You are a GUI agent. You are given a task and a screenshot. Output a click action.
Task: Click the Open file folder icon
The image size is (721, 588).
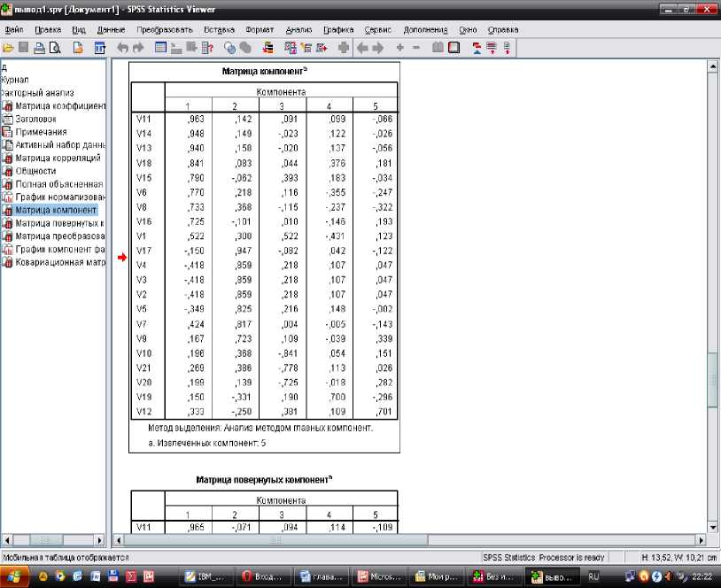8,47
